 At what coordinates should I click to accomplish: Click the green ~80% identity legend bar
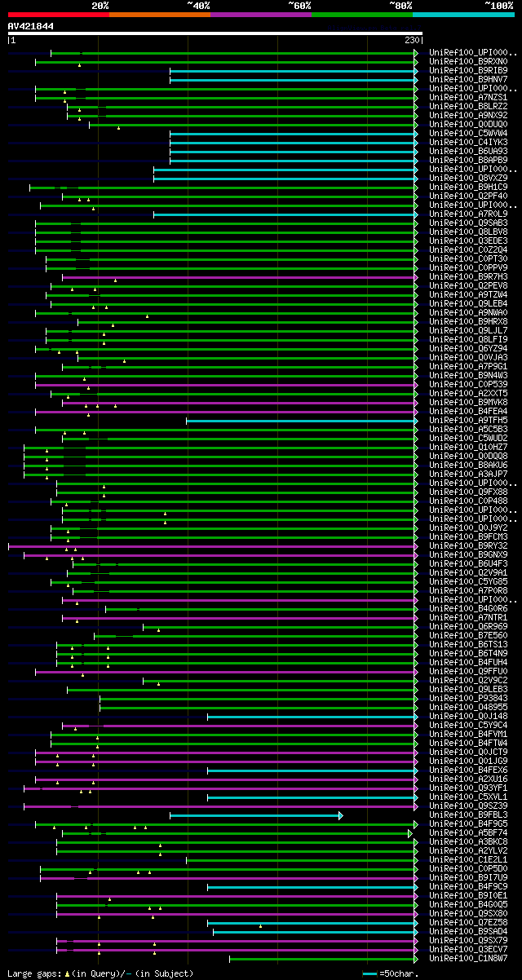point(361,15)
